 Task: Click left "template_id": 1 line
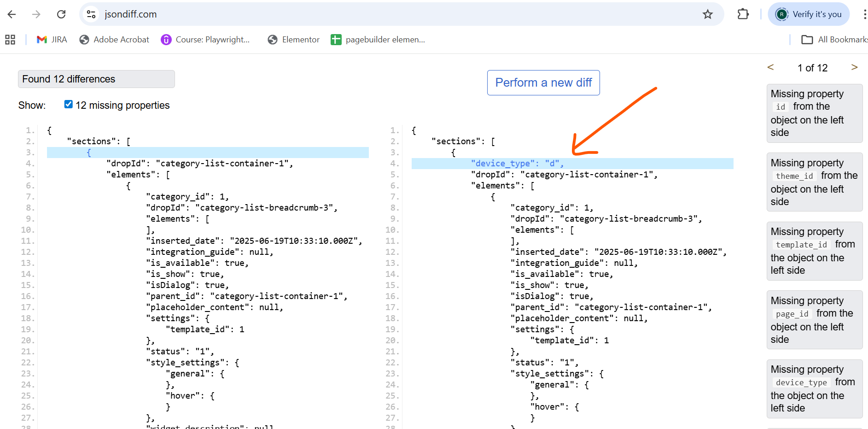pos(205,329)
